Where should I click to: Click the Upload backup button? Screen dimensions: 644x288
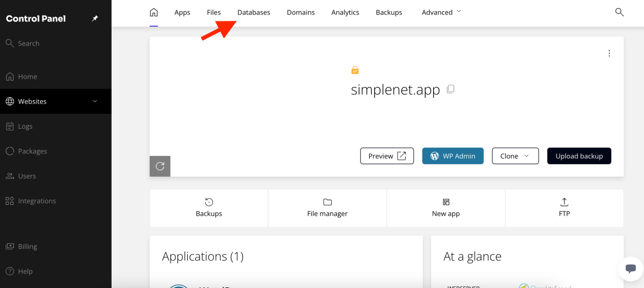[579, 156]
